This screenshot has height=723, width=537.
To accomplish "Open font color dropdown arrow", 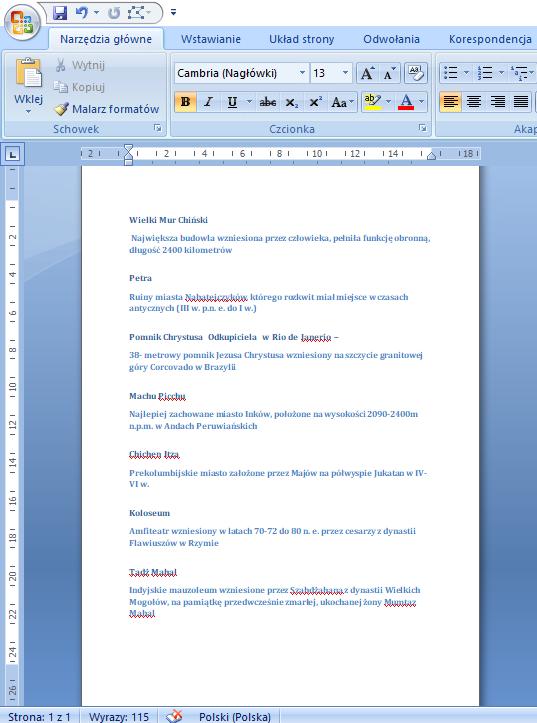I will click(421, 102).
